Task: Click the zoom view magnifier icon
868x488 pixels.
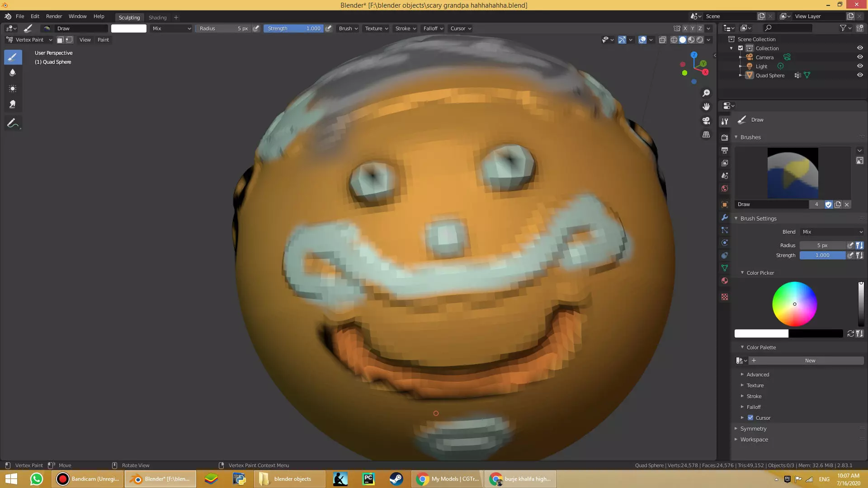Action: coord(706,93)
